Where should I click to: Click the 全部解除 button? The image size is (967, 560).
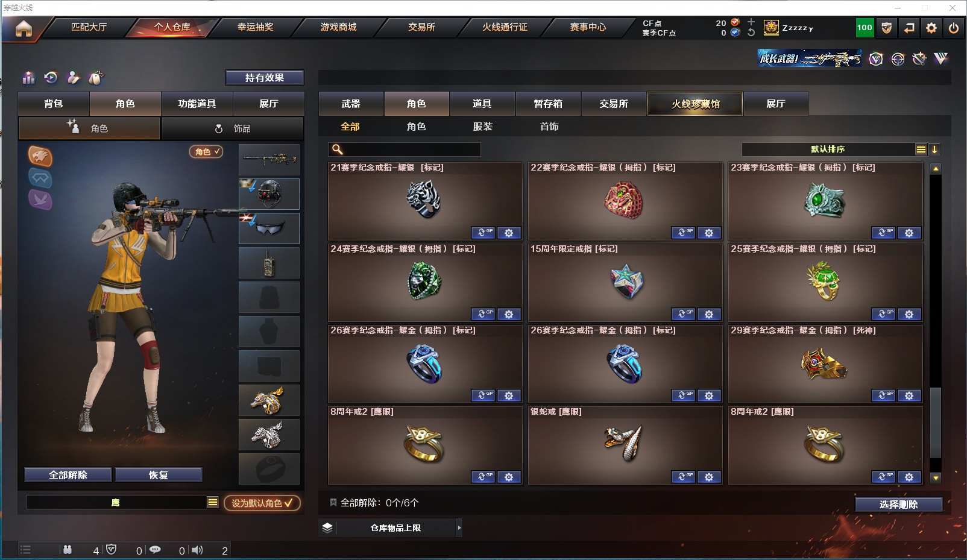click(68, 475)
